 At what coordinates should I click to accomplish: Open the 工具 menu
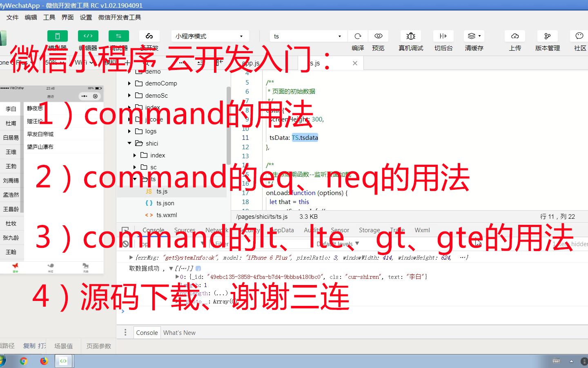(x=49, y=17)
